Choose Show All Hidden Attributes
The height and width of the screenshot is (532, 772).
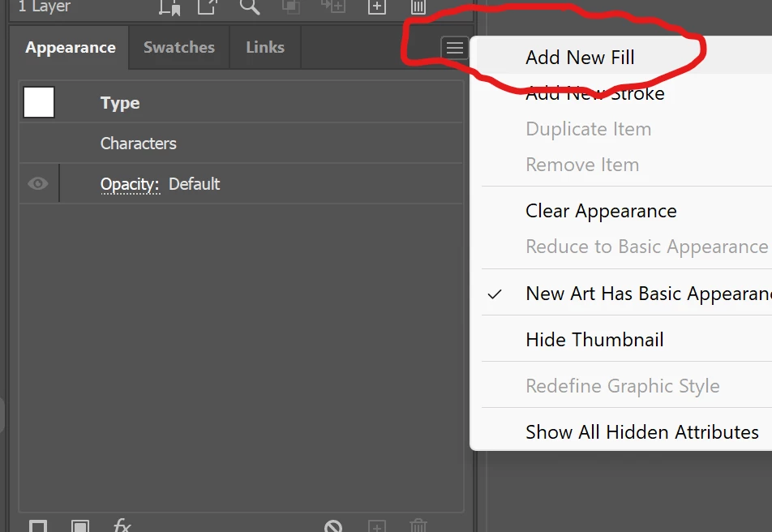(626, 432)
